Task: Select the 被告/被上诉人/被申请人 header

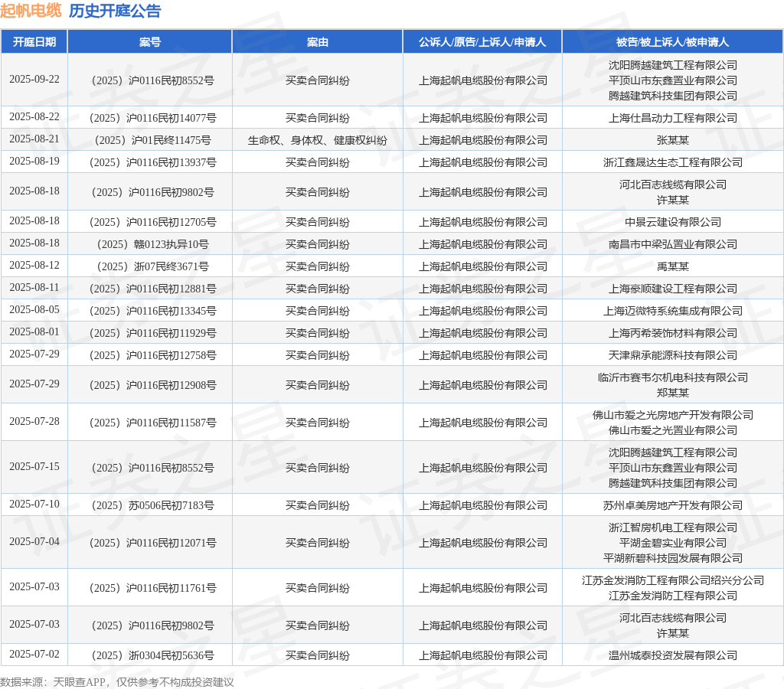Action: [x=672, y=42]
